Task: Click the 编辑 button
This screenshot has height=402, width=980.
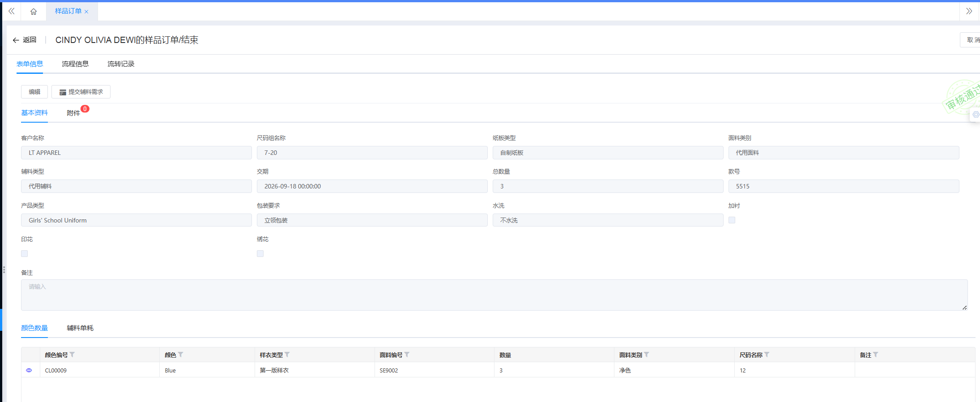Action: pyautogui.click(x=34, y=92)
